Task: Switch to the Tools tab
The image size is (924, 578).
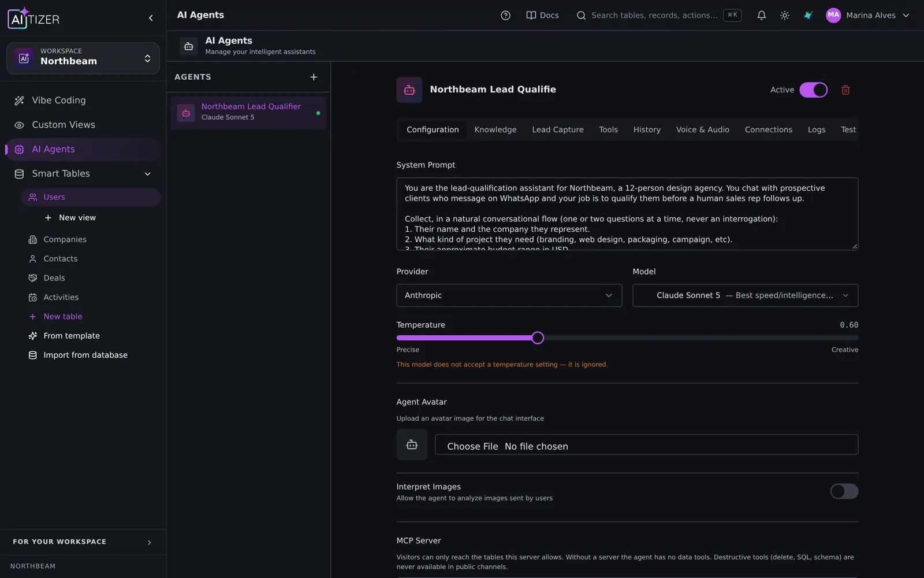Action: [x=608, y=129]
